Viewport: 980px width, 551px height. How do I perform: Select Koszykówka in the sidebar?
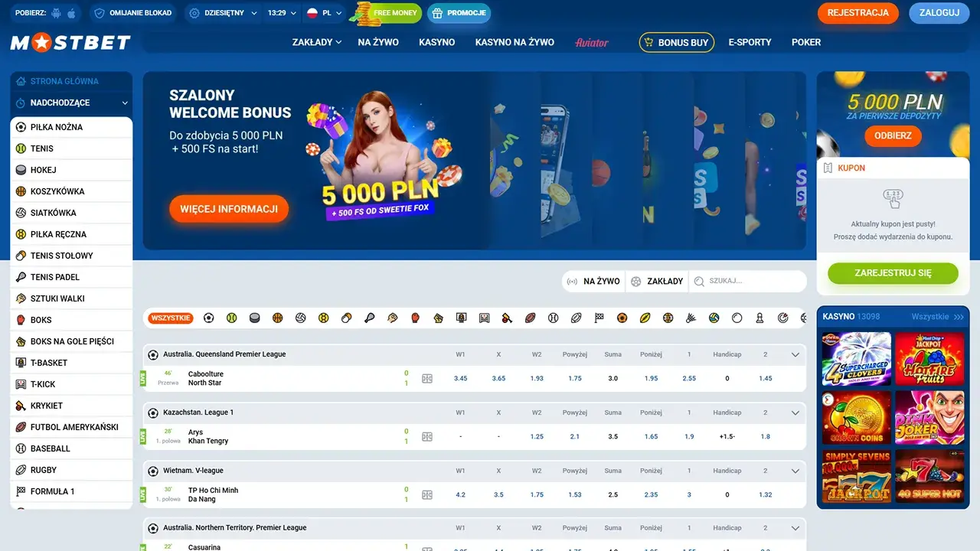(x=71, y=191)
